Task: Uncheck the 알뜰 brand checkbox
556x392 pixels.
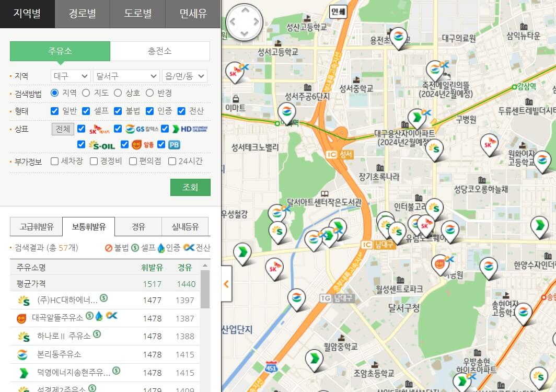Action: click(124, 144)
